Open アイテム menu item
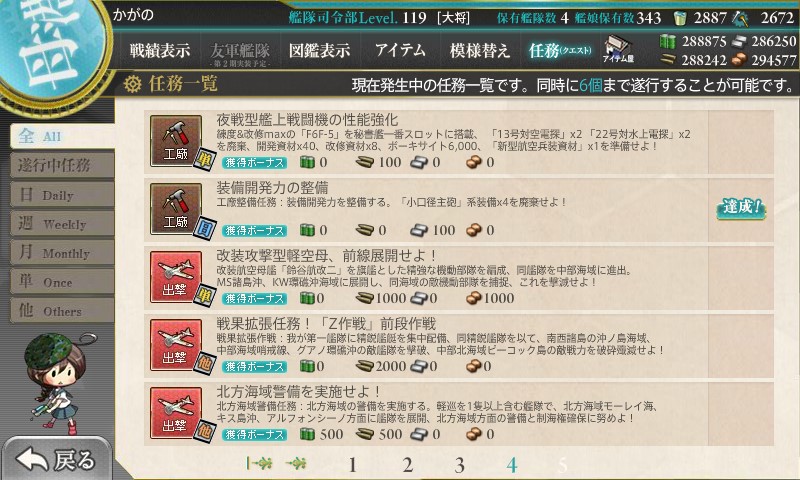The image size is (800, 480). point(400,50)
